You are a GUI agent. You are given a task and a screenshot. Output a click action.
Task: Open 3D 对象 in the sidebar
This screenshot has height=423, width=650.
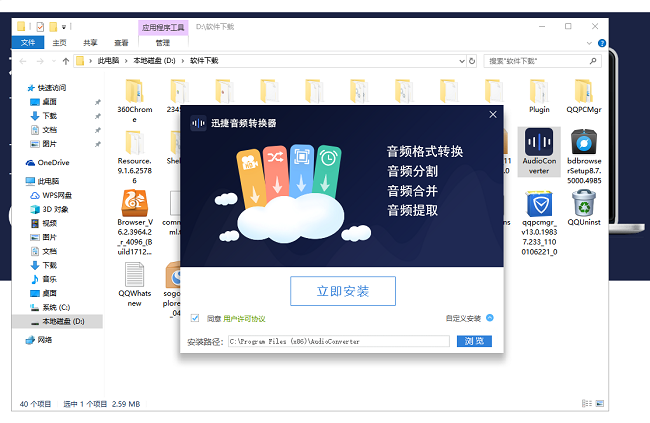click(x=55, y=209)
